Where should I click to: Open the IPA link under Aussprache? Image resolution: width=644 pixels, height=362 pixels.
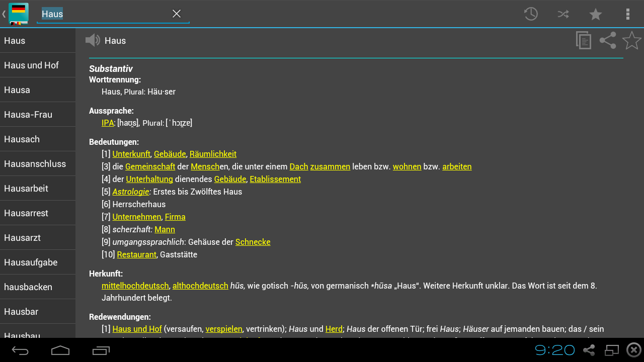click(108, 122)
